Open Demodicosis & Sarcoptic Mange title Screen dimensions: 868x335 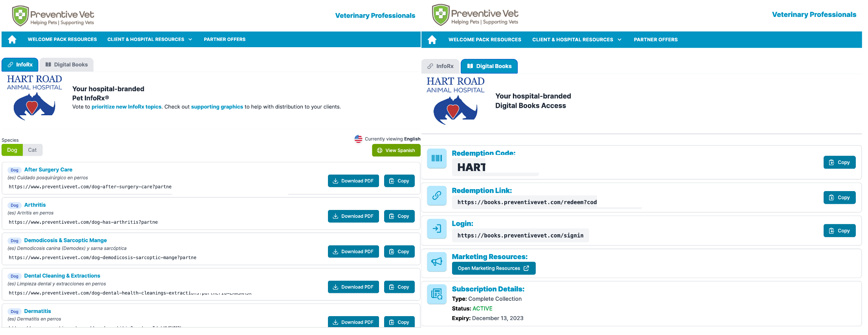coord(66,240)
